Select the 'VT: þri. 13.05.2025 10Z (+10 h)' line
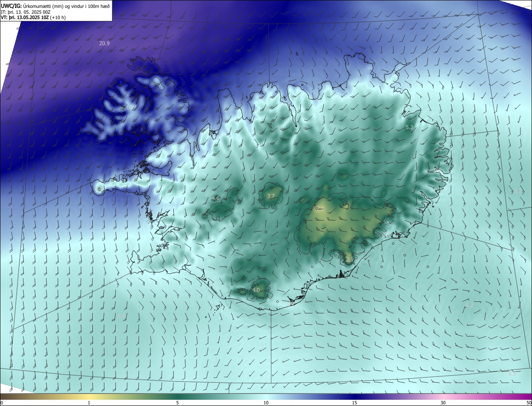Image resolution: width=532 pixels, height=406 pixels. (33, 17)
